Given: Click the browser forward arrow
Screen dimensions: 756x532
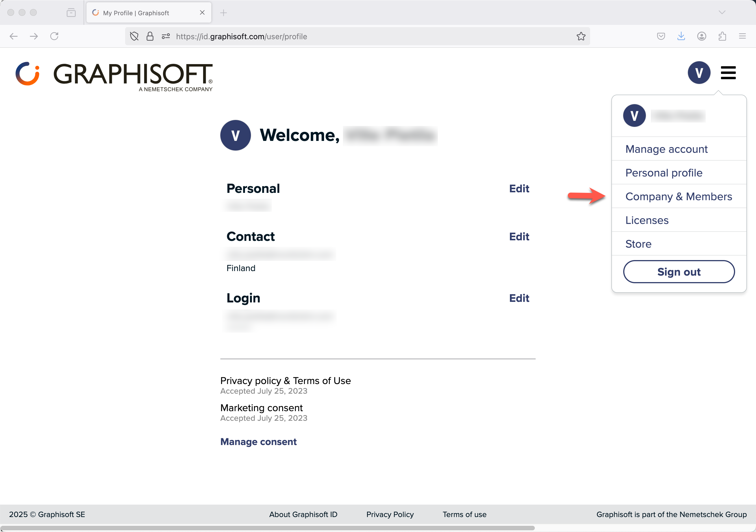Looking at the screenshot, I should [x=34, y=36].
